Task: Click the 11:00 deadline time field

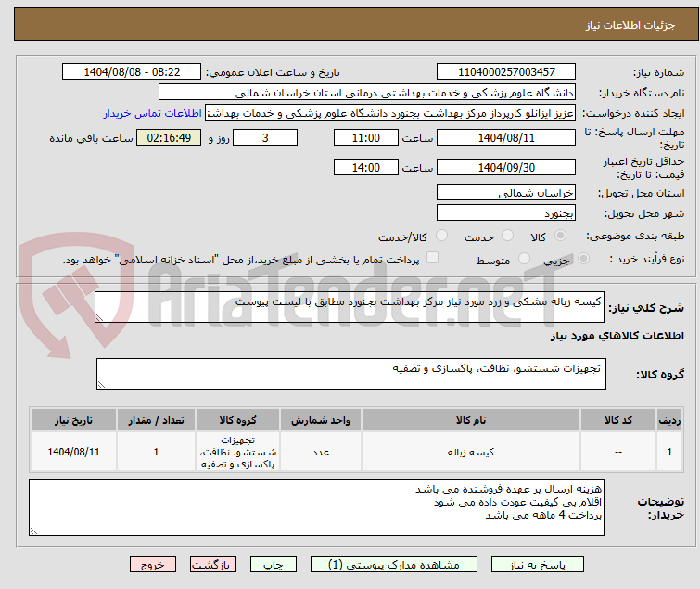Action: click(x=365, y=137)
